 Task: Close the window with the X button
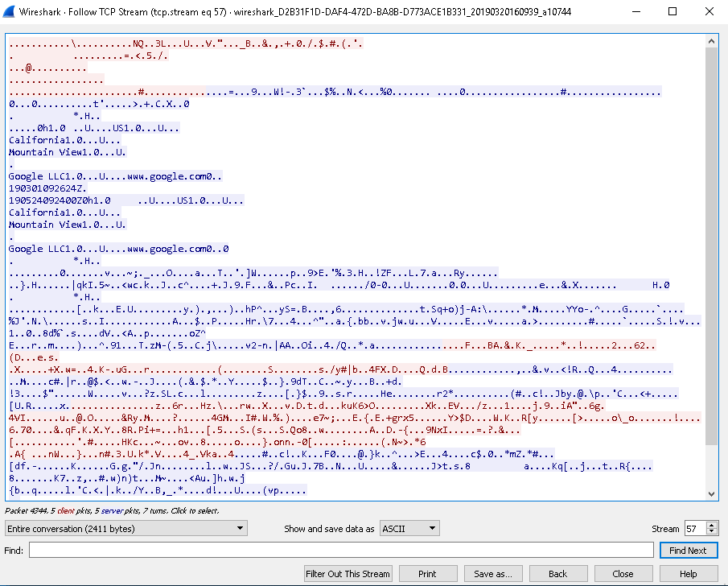[x=709, y=11]
